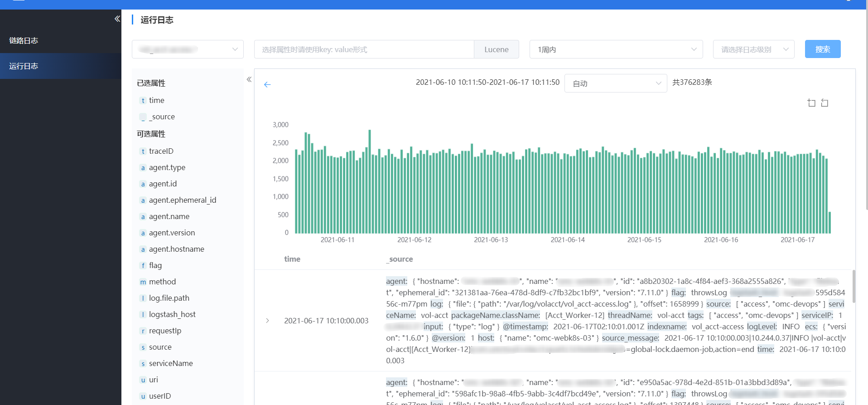
Task: Focus the key: value search input
Action: (x=364, y=49)
